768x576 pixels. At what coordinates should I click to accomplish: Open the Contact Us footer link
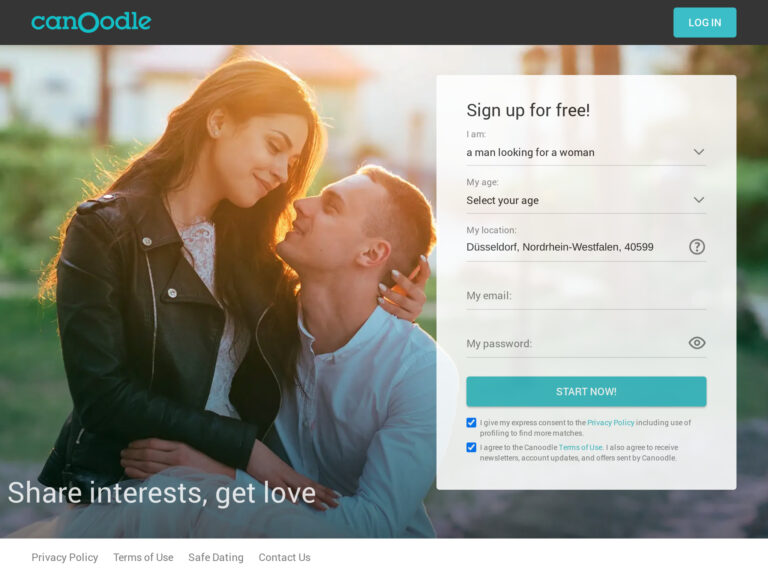(x=284, y=557)
